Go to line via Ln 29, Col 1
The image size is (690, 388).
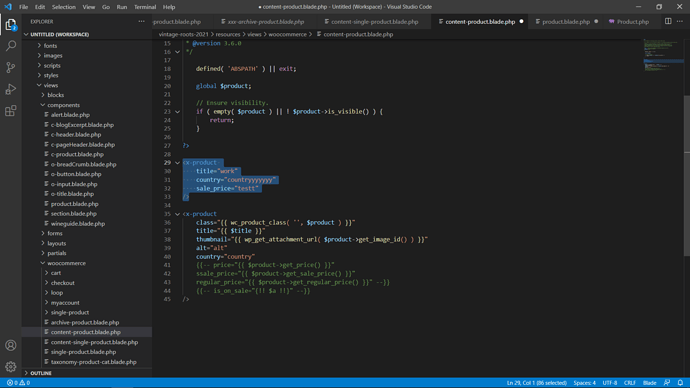pos(536,383)
